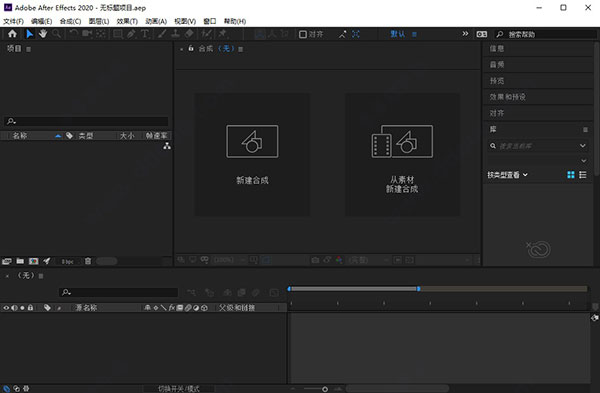This screenshot has width=600, height=393.
Task: Select the Eraser tool
Action: pos(189,34)
